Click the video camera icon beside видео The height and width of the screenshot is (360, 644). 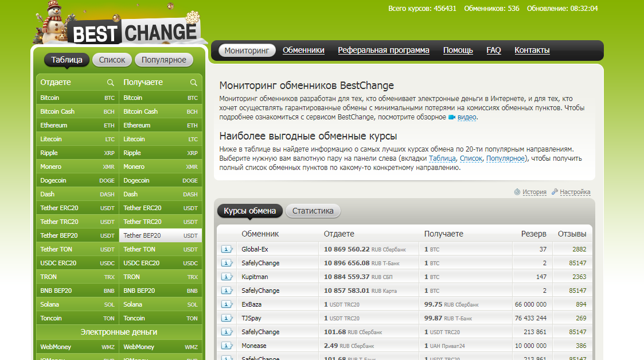coord(452,117)
